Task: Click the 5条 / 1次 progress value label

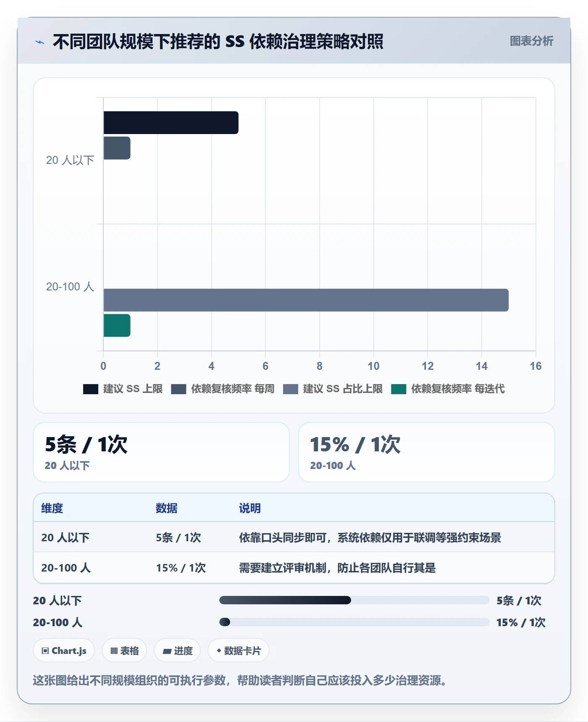Action: click(x=519, y=601)
